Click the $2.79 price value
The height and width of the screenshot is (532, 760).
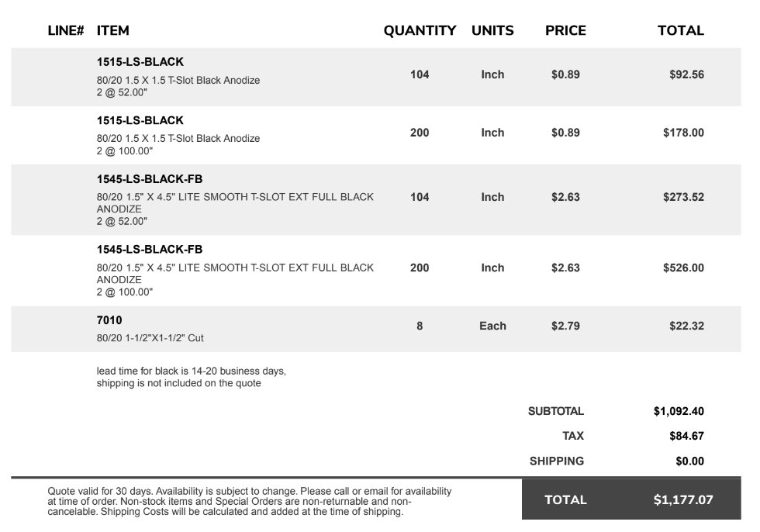tap(565, 326)
